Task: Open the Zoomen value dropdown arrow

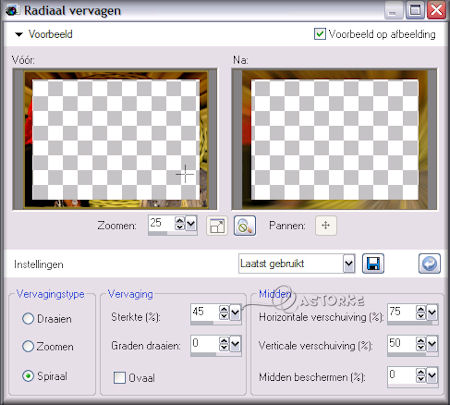Action: 191,224
